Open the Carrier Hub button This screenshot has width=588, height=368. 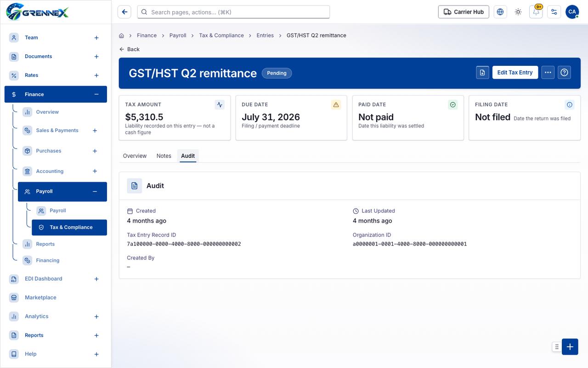464,12
